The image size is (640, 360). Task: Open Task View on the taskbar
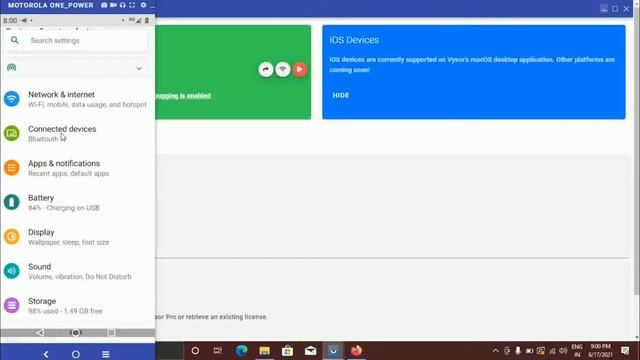pos(218,351)
